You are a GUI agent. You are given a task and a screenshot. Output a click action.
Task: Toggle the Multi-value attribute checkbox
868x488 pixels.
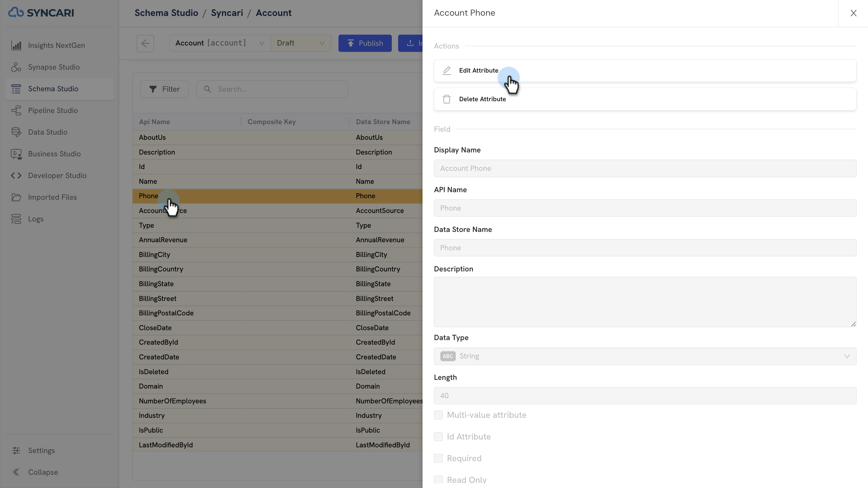439,415
